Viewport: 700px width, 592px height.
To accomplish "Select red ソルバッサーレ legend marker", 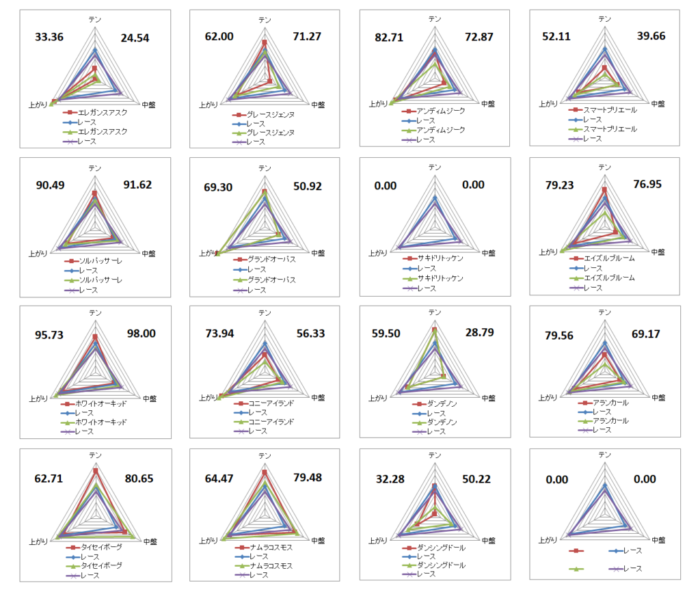I will pos(69,261).
